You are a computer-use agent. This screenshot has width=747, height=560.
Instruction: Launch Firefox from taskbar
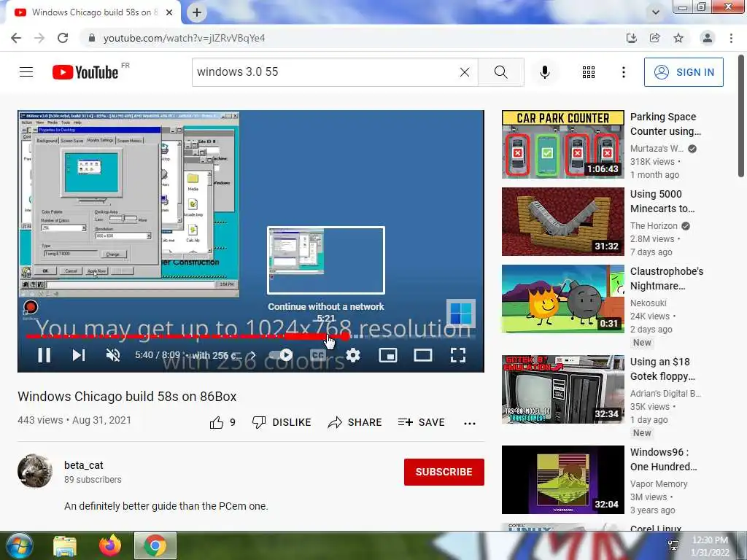point(110,545)
